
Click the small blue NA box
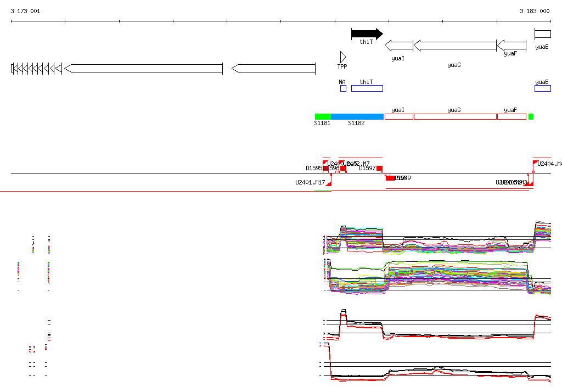(x=343, y=88)
